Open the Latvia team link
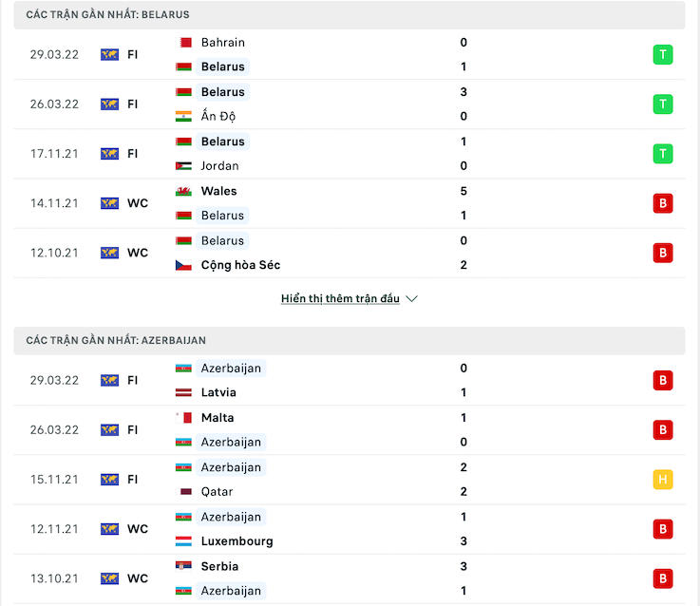700x606 pixels. pos(218,392)
